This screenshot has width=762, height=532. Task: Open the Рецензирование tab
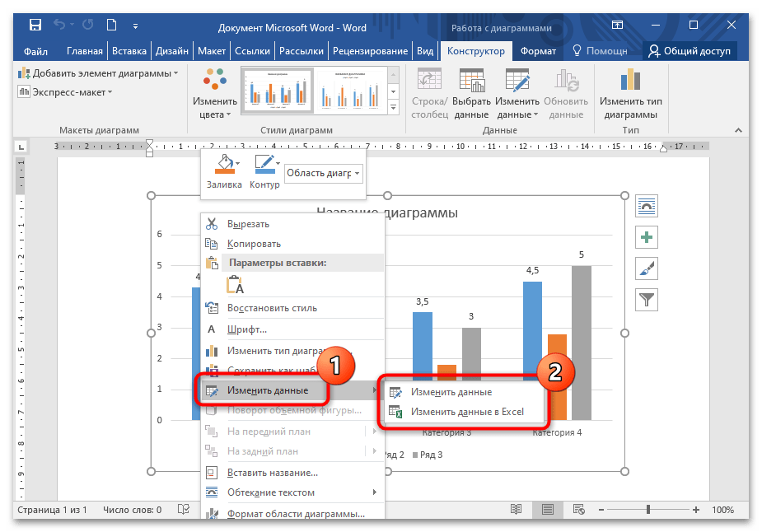[x=371, y=51]
